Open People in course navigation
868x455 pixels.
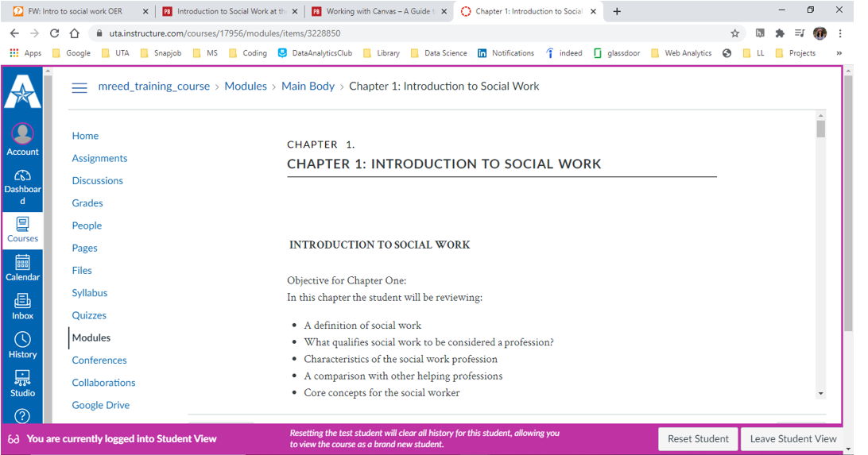click(87, 226)
